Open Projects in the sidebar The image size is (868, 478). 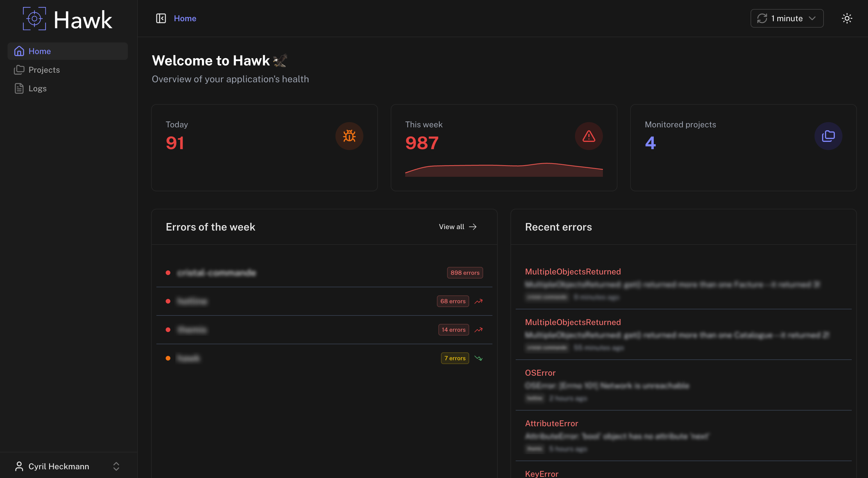pos(44,70)
